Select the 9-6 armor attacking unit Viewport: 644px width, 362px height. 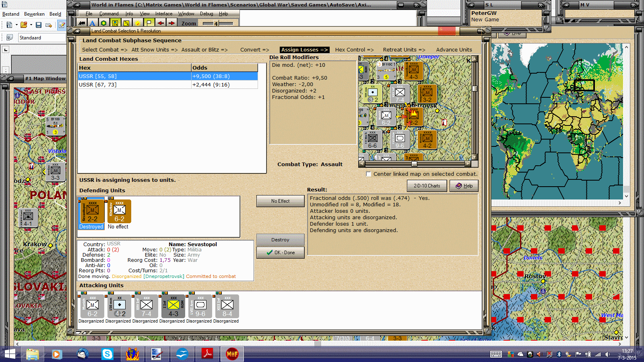click(x=200, y=306)
